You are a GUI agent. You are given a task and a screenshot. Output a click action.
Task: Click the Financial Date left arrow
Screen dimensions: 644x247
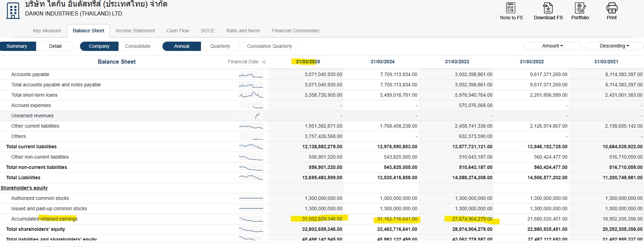(x=263, y=62)
